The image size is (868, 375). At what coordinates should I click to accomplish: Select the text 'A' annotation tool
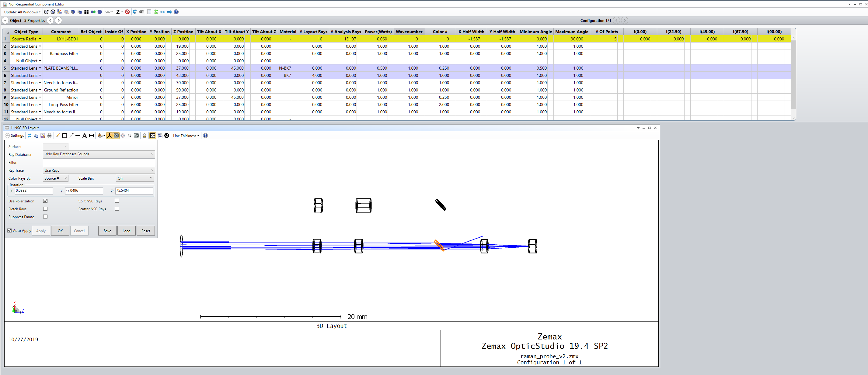click(85, 136)
